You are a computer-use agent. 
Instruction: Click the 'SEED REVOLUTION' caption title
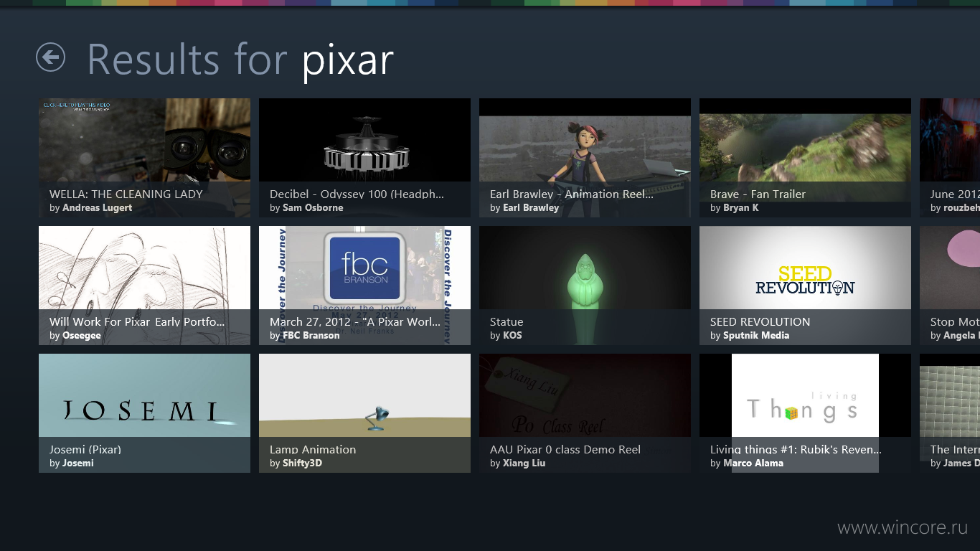(760, 322)
